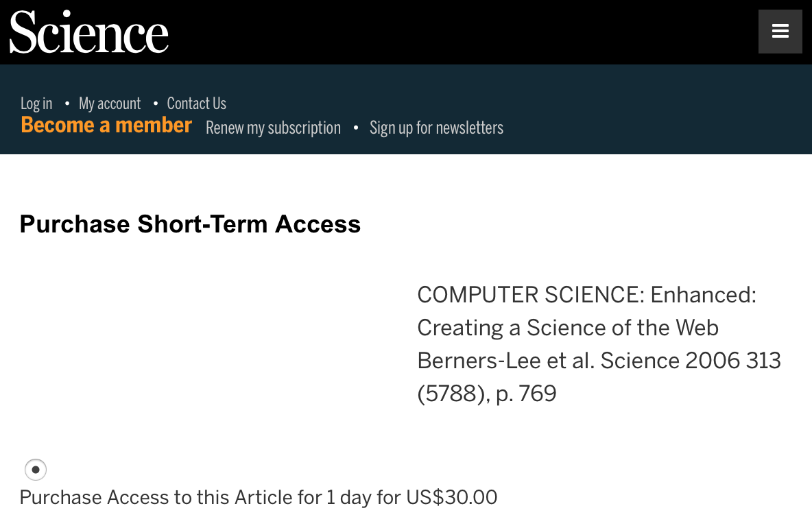Go to My account
812x528 pixels.
110,104
